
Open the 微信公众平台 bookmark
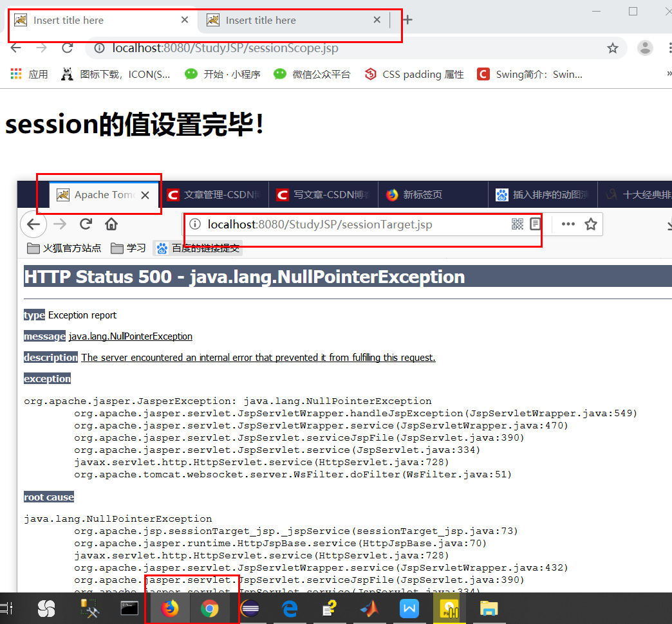[312, 74]
